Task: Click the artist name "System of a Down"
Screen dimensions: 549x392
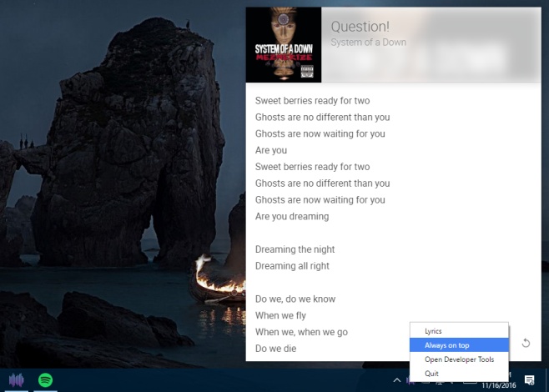Action: click(x=368, y=43)
